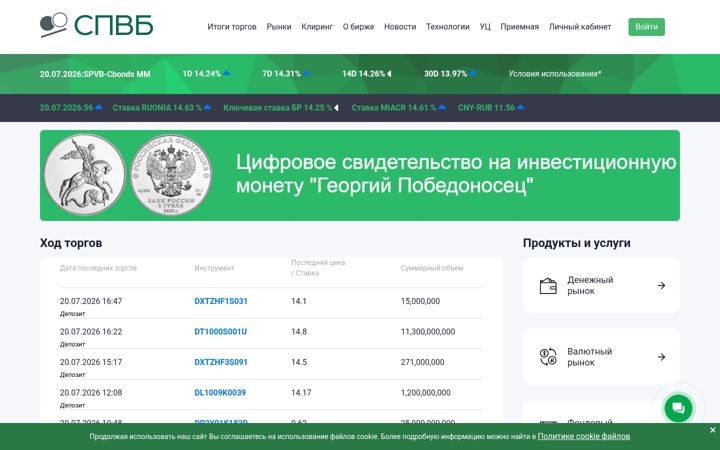Click the up arrow after MIACR rate
The height and width of the screenshot is (450, 720).
click(442, 107)
